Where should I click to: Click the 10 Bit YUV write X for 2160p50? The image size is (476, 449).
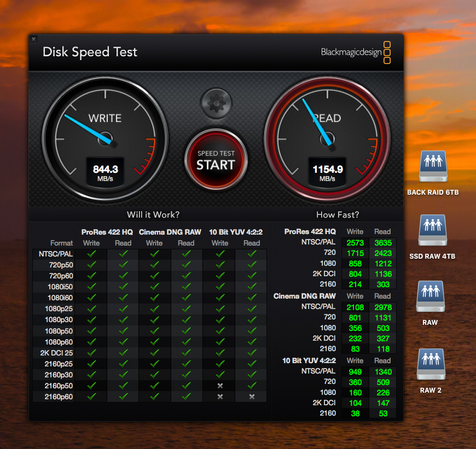220,386
